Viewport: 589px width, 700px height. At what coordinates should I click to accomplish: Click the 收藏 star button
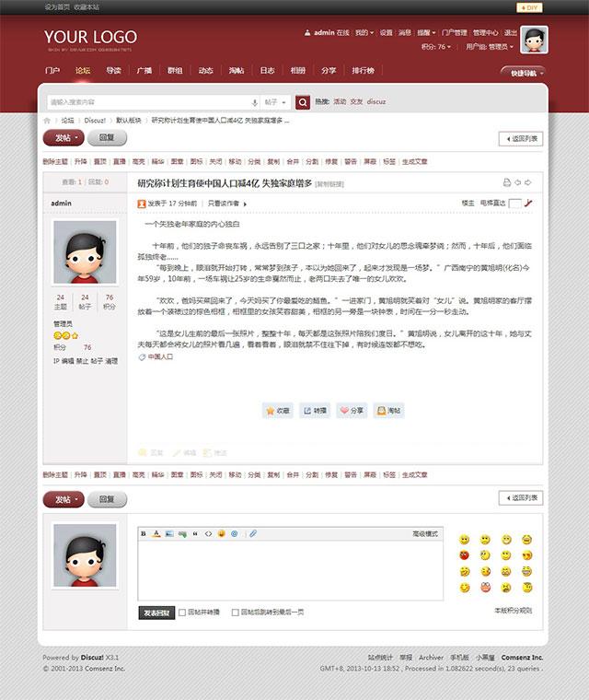(x=277, y=411)
